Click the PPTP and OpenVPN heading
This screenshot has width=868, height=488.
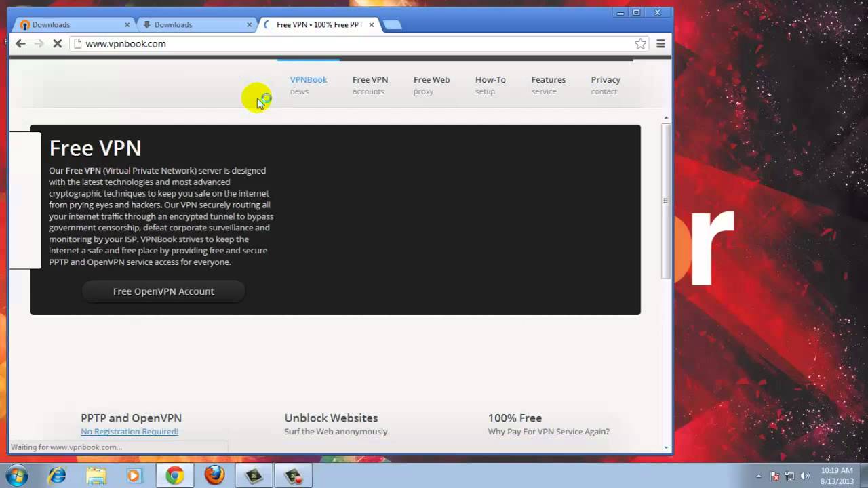tap(131, 418)
